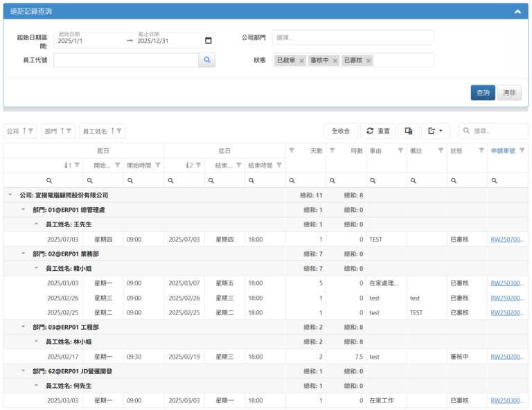Collapse the 員工姓名 林小姐 group row

point(37,341)
